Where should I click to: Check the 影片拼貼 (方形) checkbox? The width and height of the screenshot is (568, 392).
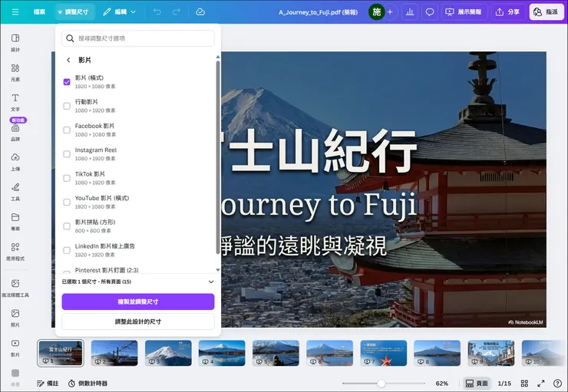tap(67, 226)
